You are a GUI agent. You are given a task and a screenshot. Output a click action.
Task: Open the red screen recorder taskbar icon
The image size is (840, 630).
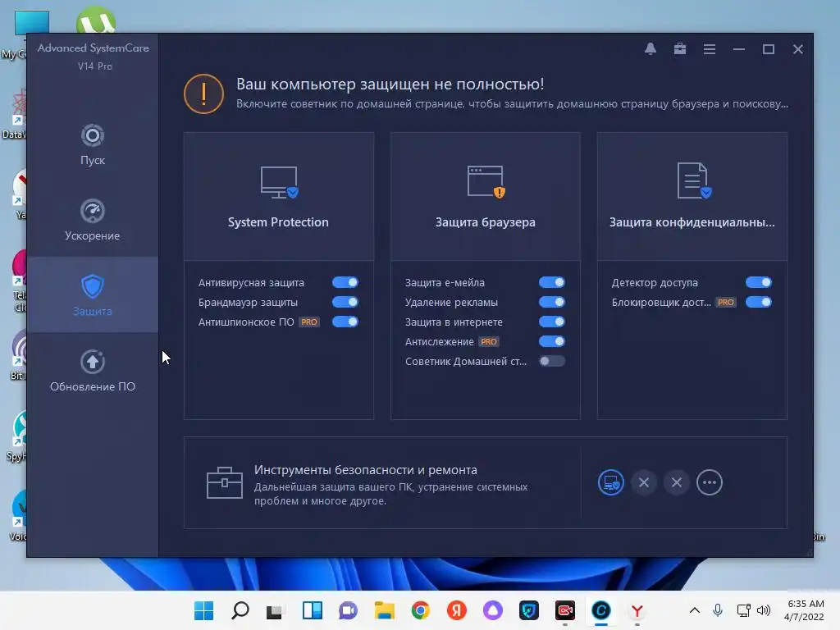tap(564, 610)
